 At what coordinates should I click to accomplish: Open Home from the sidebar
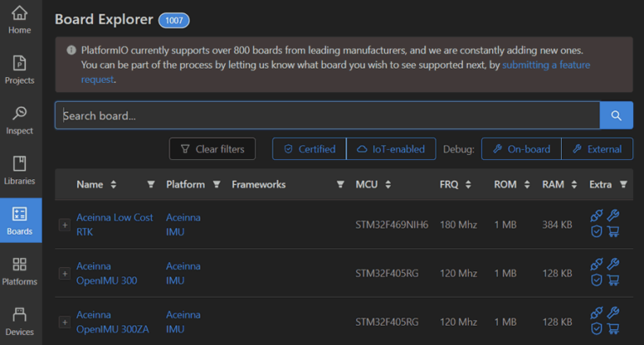[x=19, y=20]
